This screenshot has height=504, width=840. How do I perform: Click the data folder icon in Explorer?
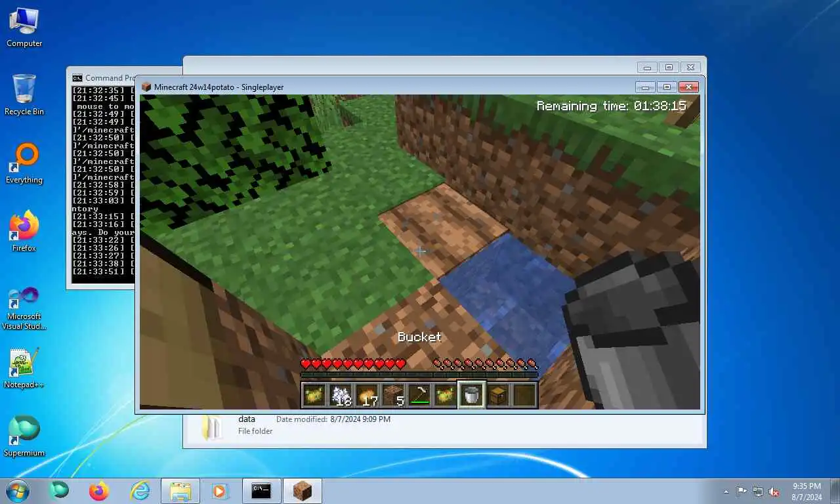(213, 427)
